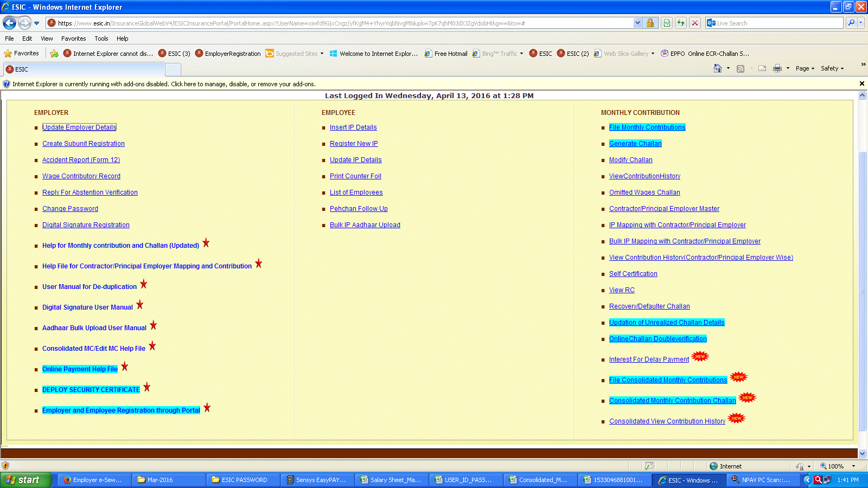
Task: Open the Favorites center star button
Action: [22, 53]
